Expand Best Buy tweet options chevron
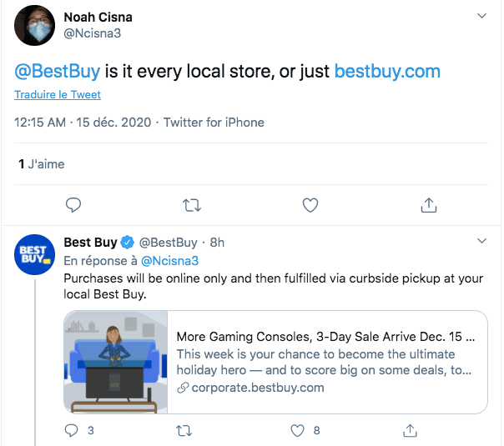Viewport: 504px width, 446px height. click(x=481, y=242)
